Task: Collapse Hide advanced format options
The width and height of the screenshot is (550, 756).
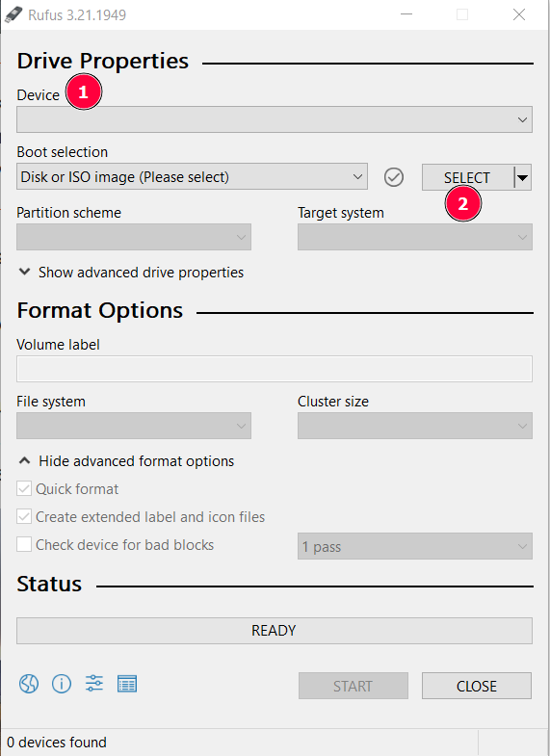Action: click(x=126, y=461)
